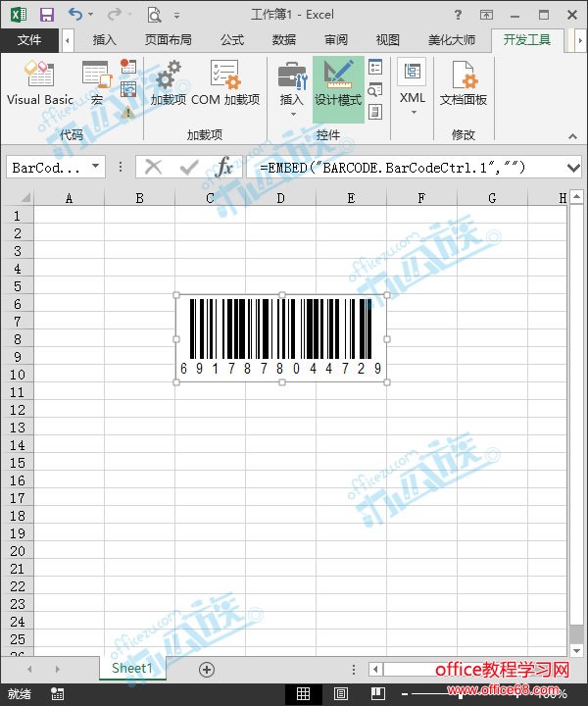Viewport: 588px width, 706px height.
Task: Open Insert Function fx dialog
Action: click(223, 168)
